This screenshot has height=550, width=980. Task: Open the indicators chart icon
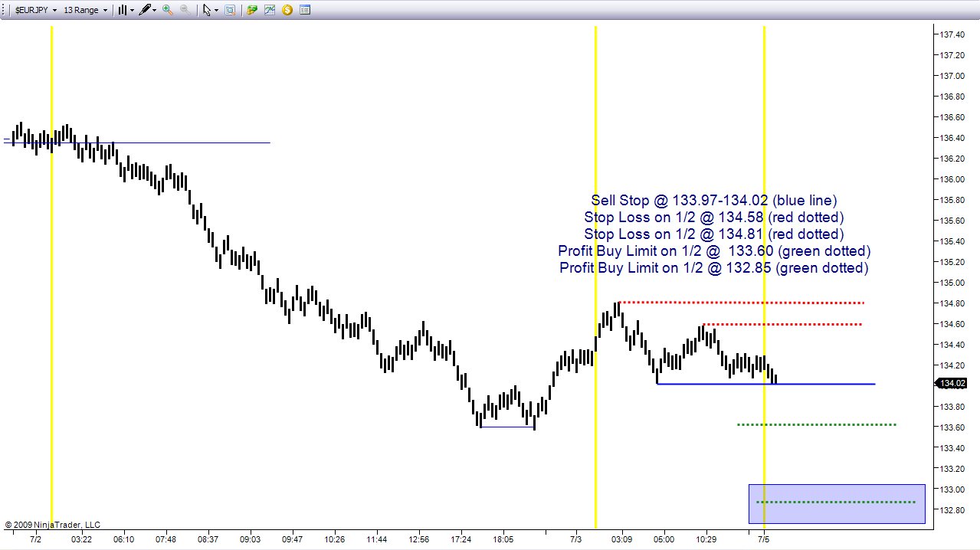coord(269,10)
